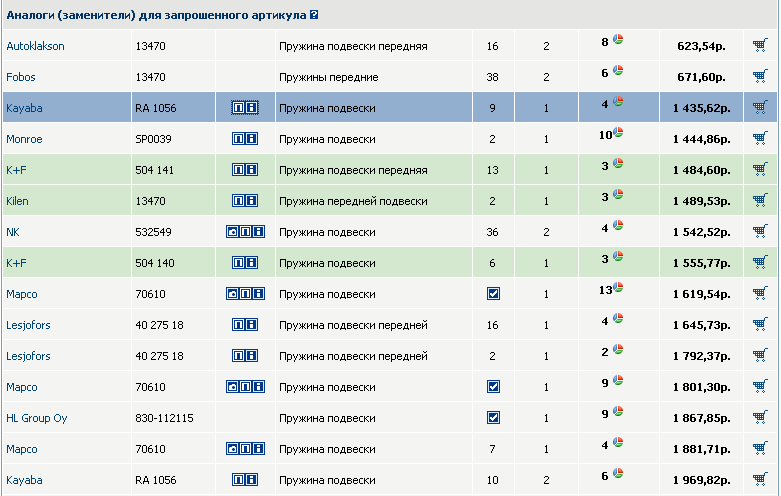Open the Monroe brand link
Screen dimensions: 781x496
[24, 139]
